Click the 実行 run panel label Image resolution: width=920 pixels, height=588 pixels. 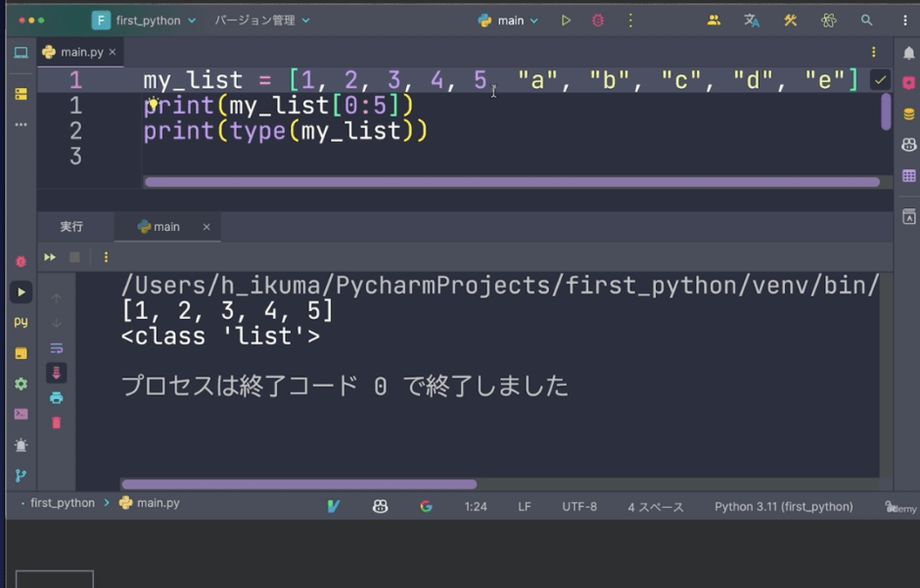click(x=71, y=226)
